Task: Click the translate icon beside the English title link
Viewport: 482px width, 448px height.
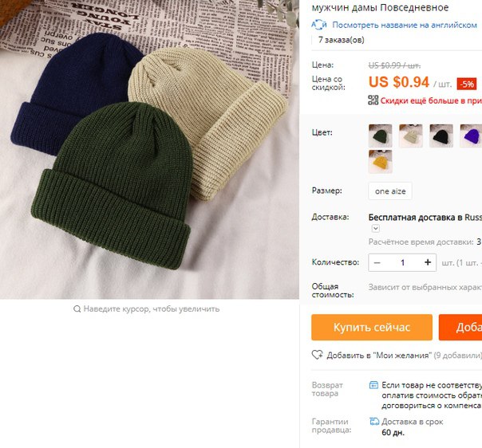Action: [x=318, y=25]
